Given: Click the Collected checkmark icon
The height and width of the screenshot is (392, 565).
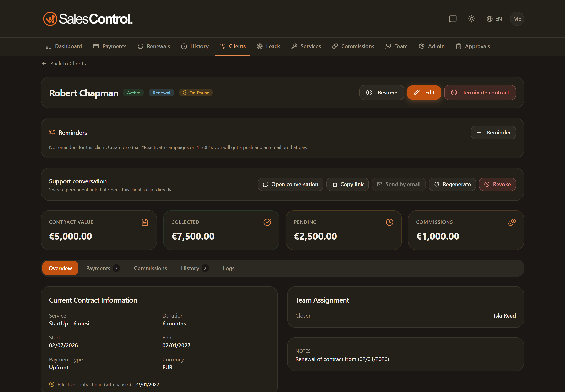Looking at the screenshot, I should point(267,222).
